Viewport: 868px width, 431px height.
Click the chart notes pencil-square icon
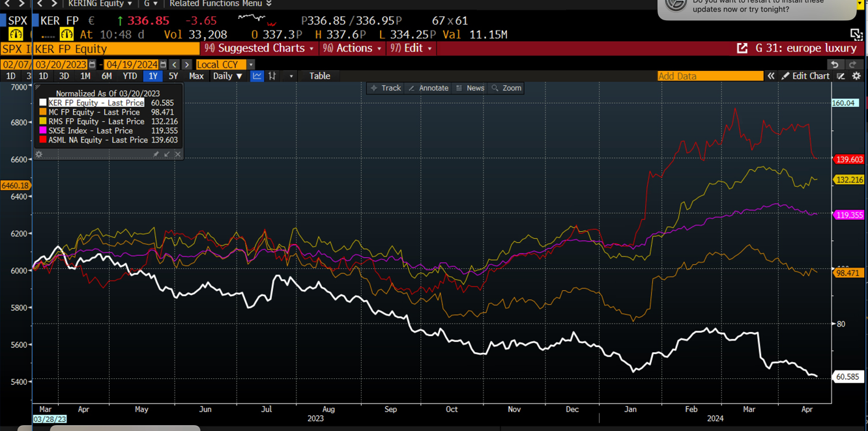click(x=841, y=76)
